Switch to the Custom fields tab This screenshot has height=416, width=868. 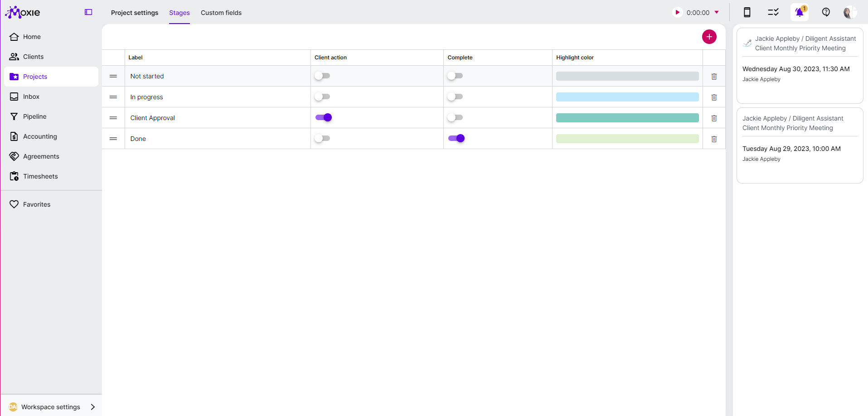pos(221,13)
